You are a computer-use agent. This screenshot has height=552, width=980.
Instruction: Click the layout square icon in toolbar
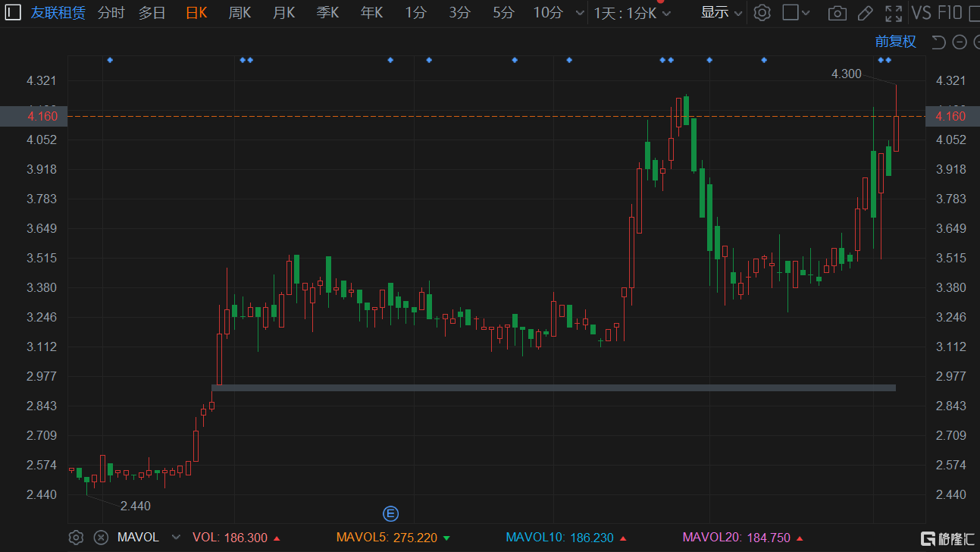(790, 12)
